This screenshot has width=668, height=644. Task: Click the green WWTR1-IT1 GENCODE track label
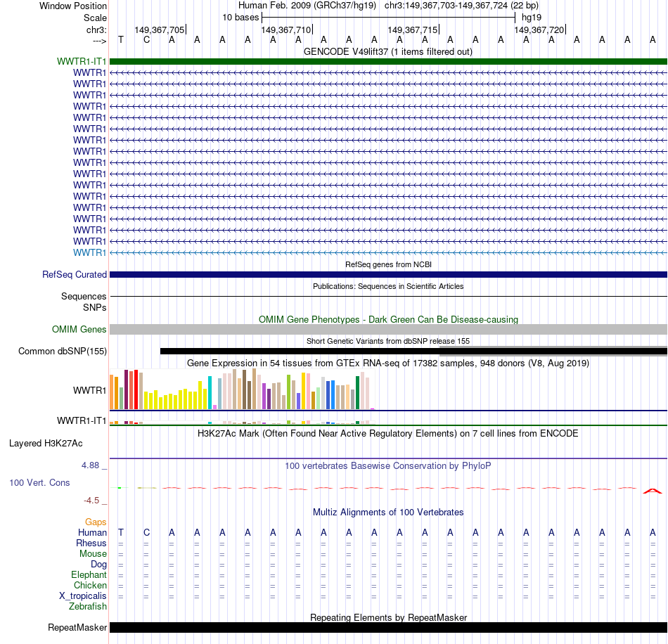tap(82, 61)
